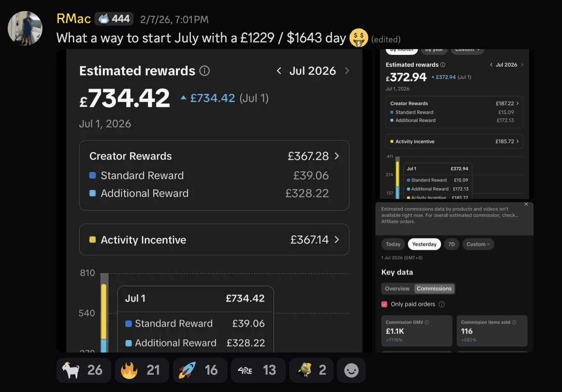Expand Activity Incentive £367.14 chevron
The width and height of the screenshot is (562, 392).
coord(336,239)
